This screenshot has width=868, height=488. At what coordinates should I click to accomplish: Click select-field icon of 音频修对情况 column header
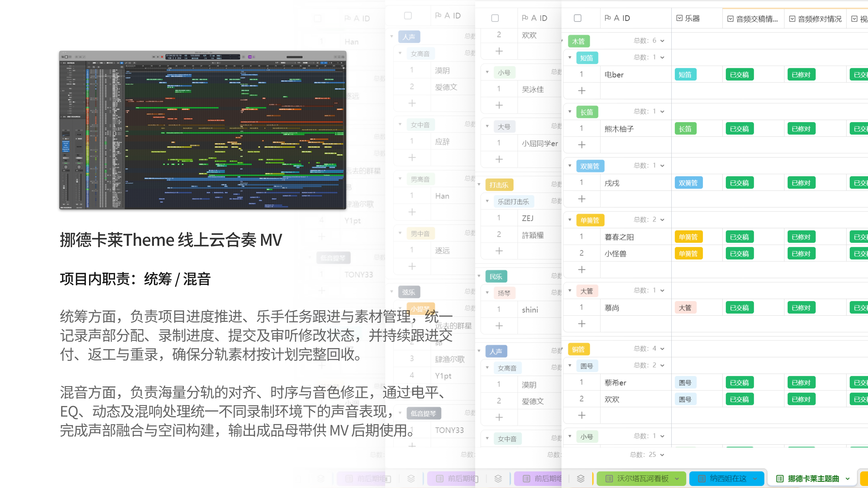[792, 19]
